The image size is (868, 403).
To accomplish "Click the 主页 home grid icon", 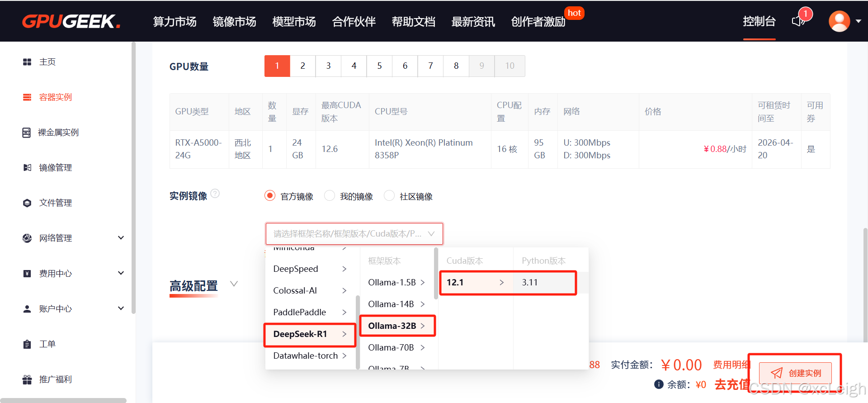I will tap(27, 62).
